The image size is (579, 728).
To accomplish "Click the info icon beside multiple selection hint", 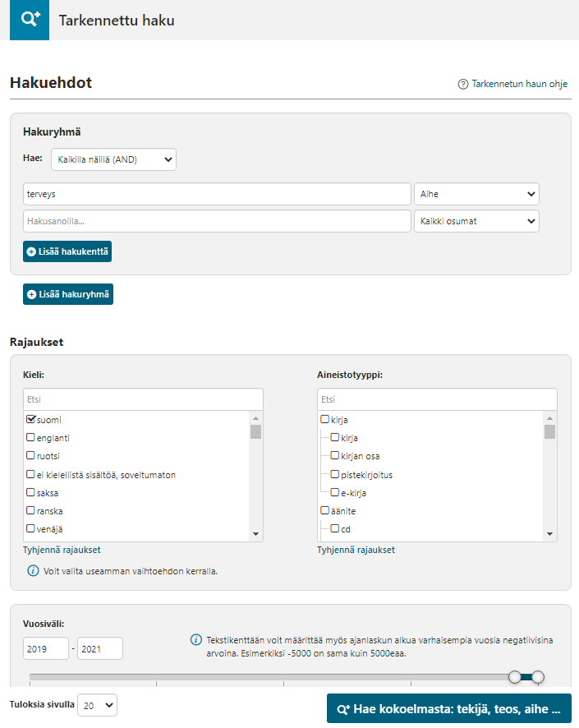I will pos(33,570).
